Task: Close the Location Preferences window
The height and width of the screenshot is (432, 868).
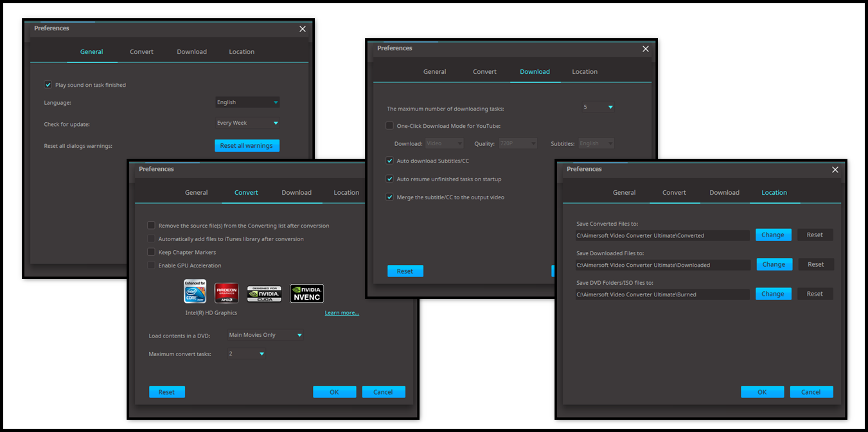Action: 835,170
